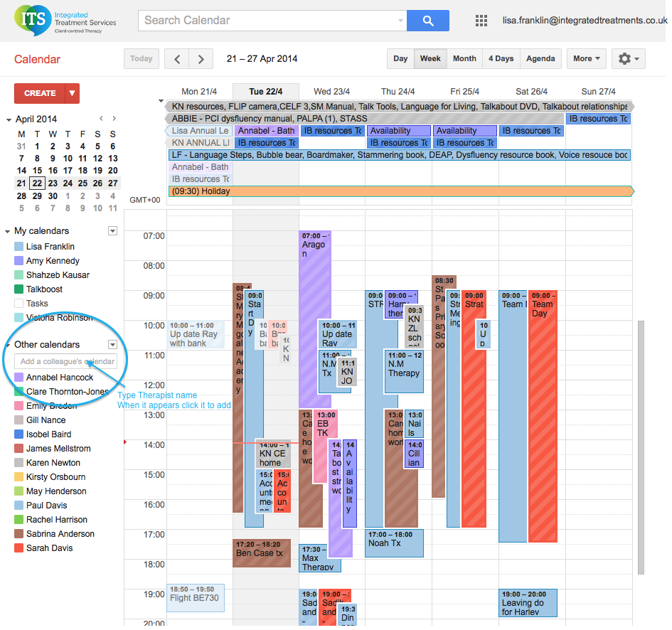The image size is (672, 630).
Task: Collapse the Other calendars section
Action: point(8,345)
